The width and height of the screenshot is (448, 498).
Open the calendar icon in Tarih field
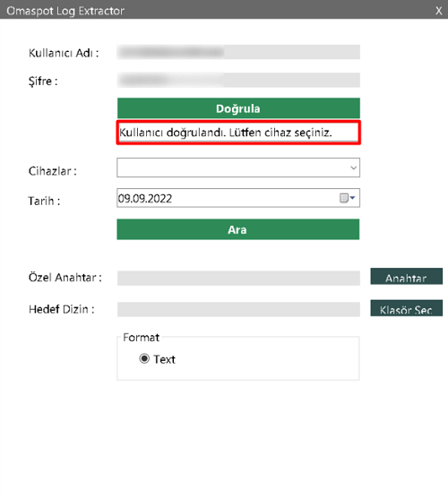coord(347,198)
